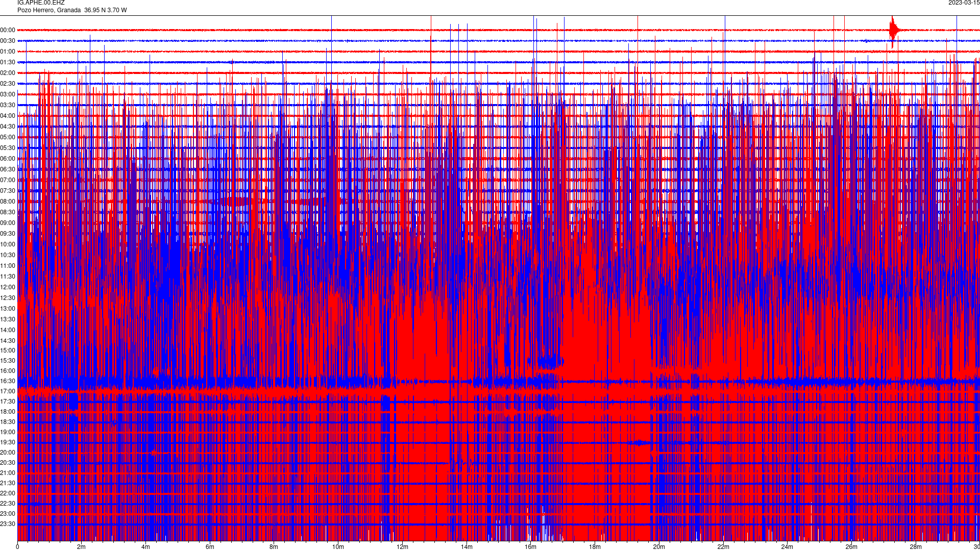The image size is (980, 551).
Task: Click the 14m tick on the time axis
Action: [467, 547]
